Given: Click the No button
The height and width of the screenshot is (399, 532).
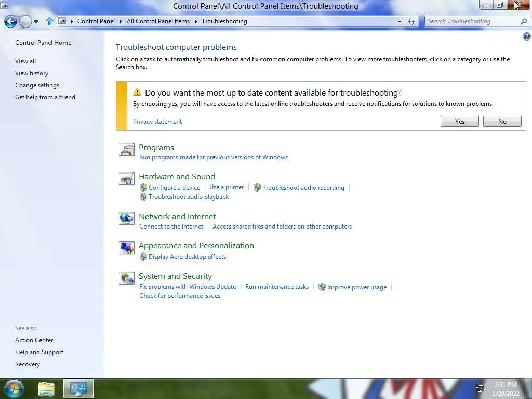Looking at the screenshot, I should pos(502,122).
